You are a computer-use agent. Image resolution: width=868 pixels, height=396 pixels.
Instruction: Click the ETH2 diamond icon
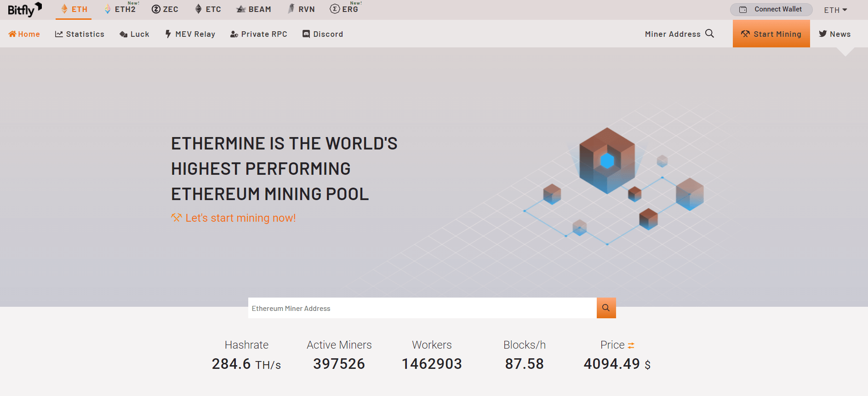point(108,9)
